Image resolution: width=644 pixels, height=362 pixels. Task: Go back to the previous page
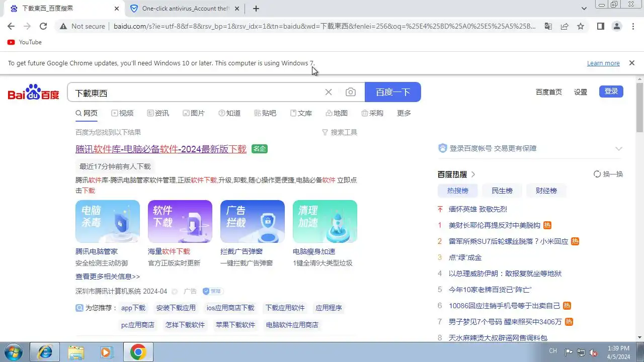click(11, 26)
